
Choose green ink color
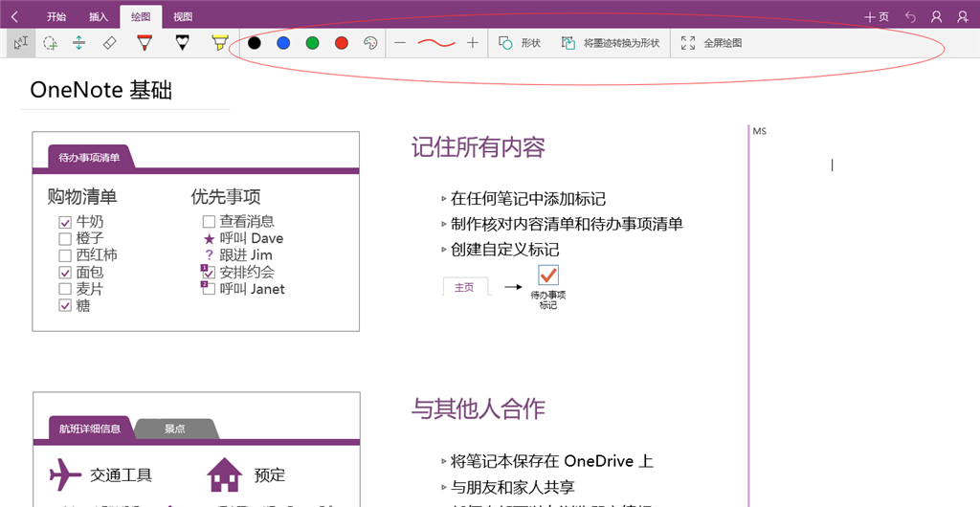[313, 43]
